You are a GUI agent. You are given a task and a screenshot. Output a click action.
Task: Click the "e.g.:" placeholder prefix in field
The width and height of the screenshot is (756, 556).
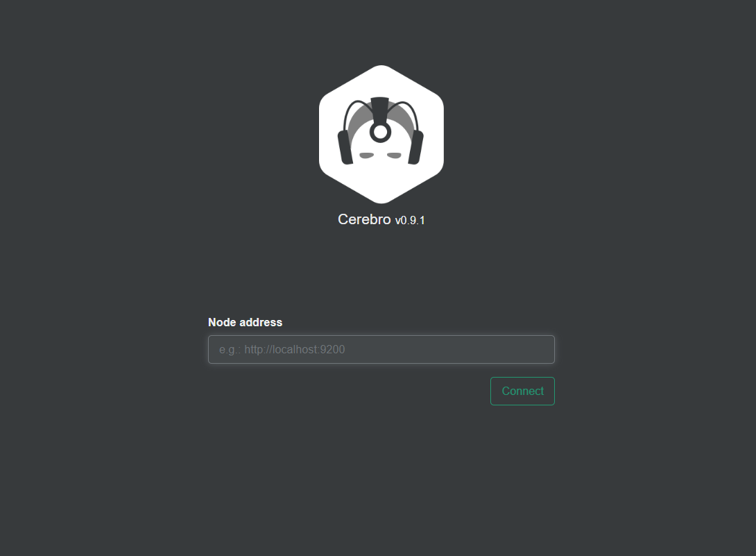[x=230, y=349]
